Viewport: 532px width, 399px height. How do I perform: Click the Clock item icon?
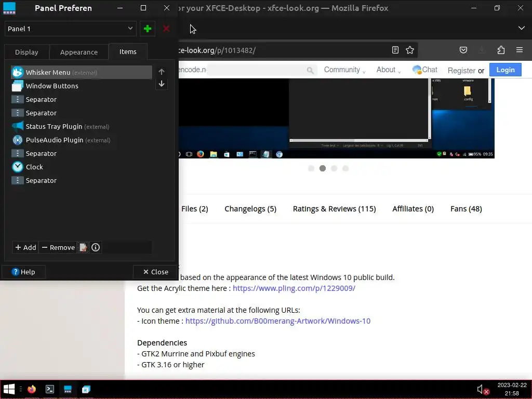point(18,167)
